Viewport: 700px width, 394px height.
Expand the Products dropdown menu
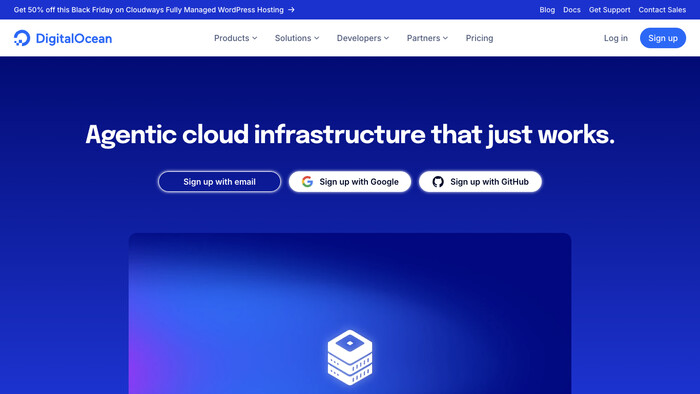click(x=236, y=38)
